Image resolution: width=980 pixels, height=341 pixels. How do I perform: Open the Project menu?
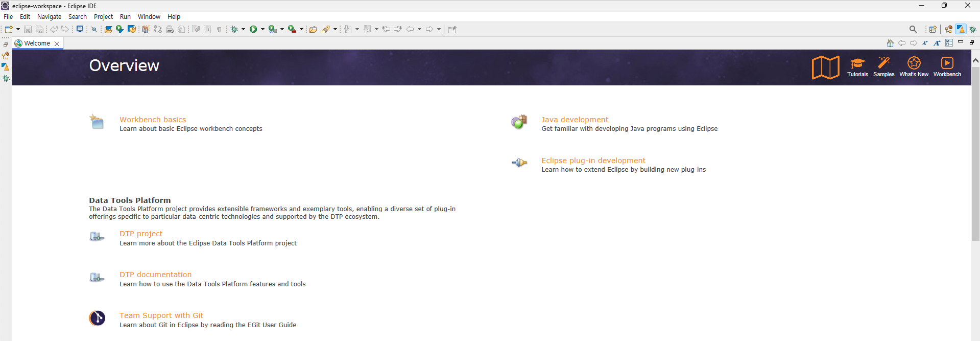coord(103,16)
